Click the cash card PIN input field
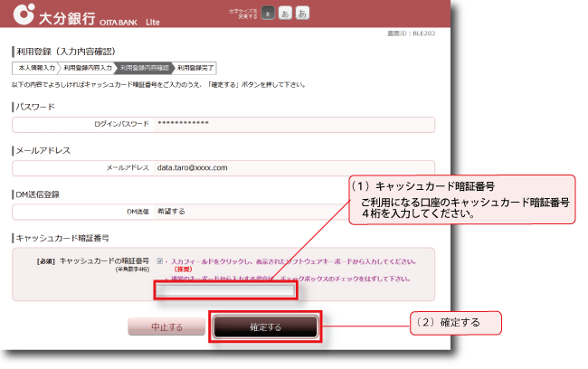588x369 pixels. (x=226, y=290)
